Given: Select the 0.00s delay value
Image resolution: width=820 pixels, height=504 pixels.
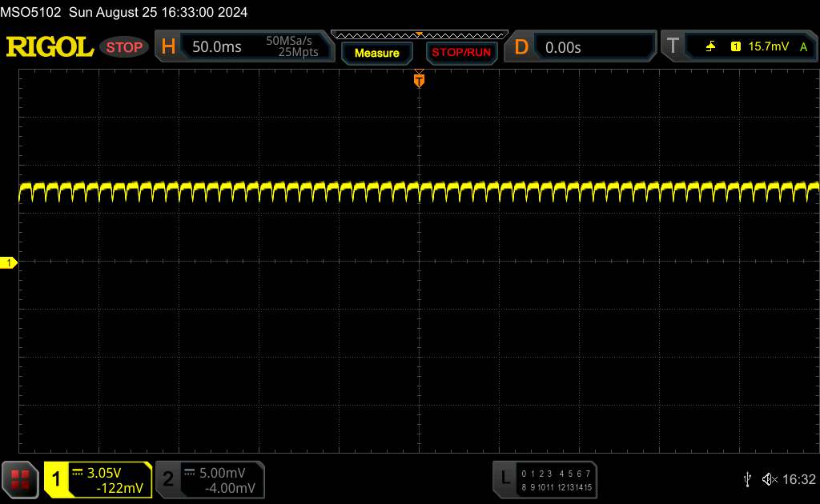Looking at the screenshot, I should tap(563, 47).
